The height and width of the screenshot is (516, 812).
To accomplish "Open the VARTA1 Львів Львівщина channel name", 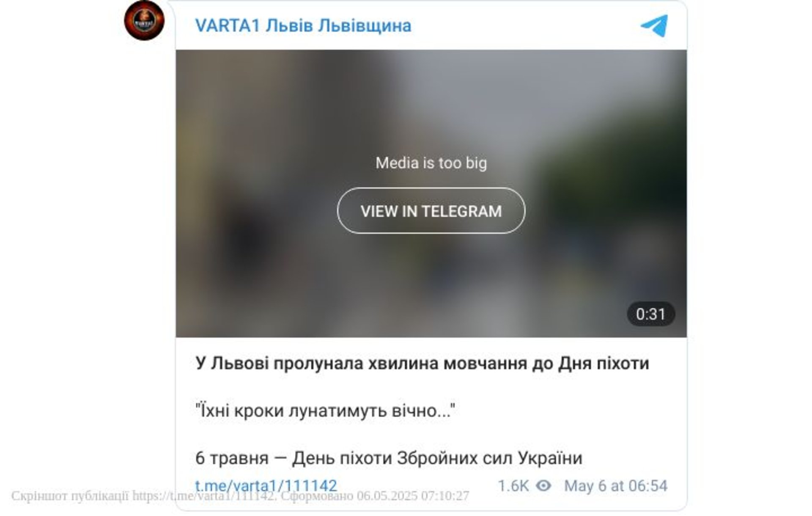I will pyautogui.click(x=303, y=25).
